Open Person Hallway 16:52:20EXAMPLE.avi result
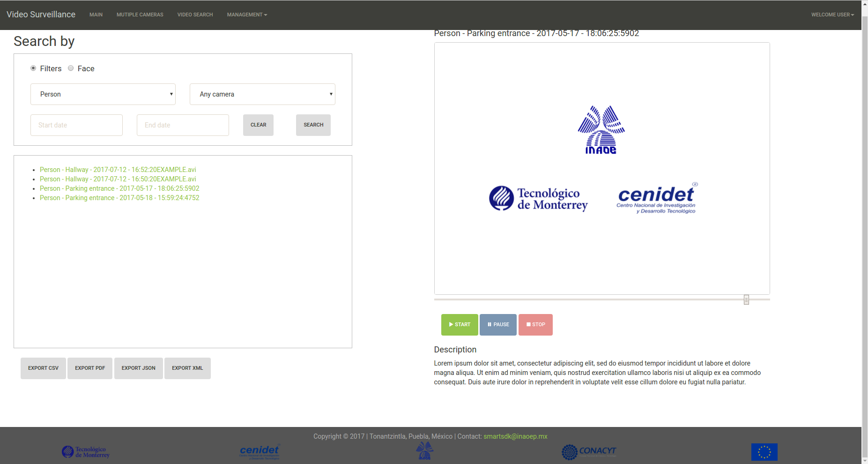Screen dimensions: 868x464 point(118,170)
